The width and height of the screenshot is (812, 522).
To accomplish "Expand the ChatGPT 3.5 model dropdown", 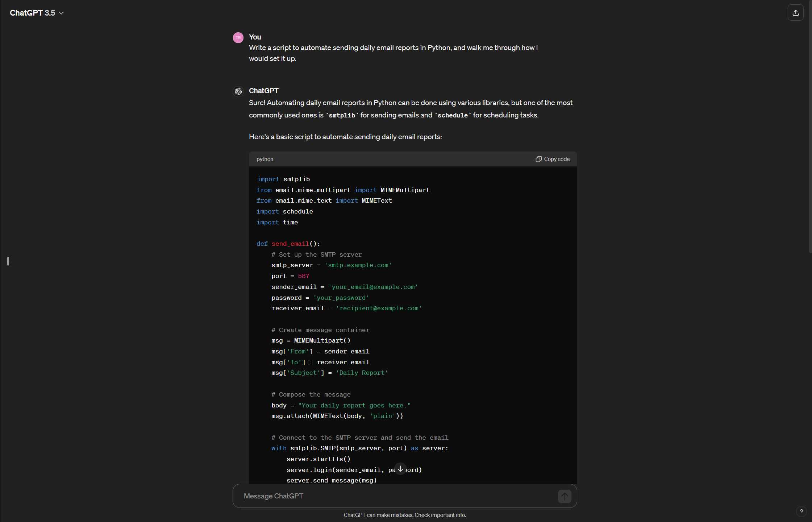I will (37, 13).
